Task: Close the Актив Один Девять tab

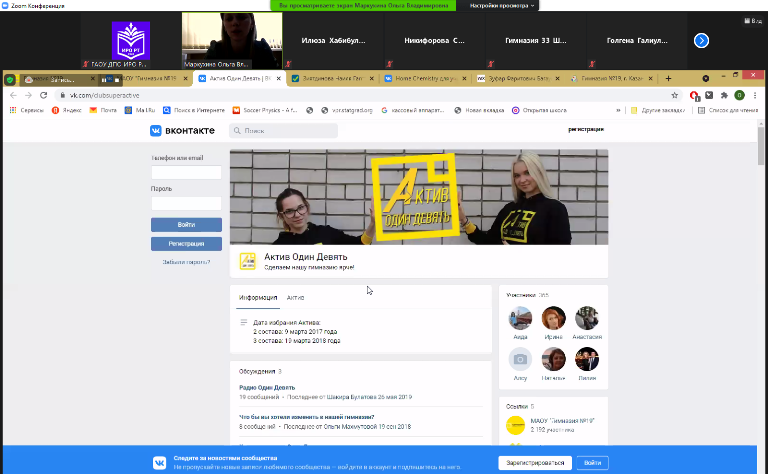Action: pos(279,78)
